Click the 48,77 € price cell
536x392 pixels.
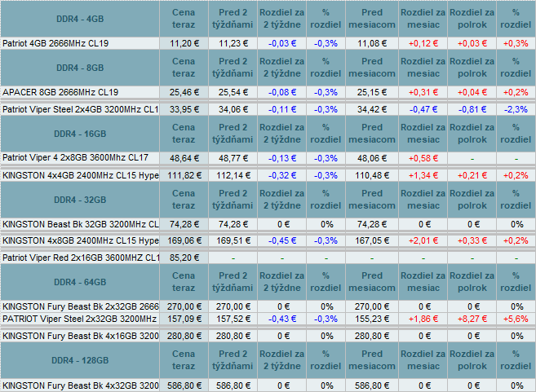(x=233, y=158)
